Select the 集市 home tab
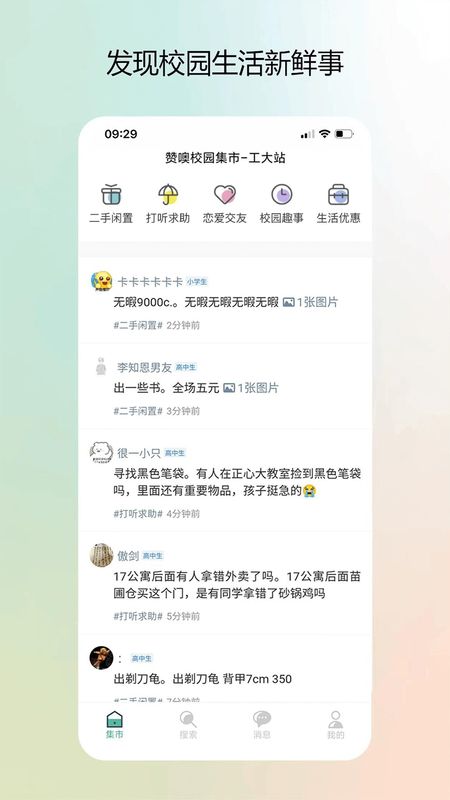 [x=115, y=725]
